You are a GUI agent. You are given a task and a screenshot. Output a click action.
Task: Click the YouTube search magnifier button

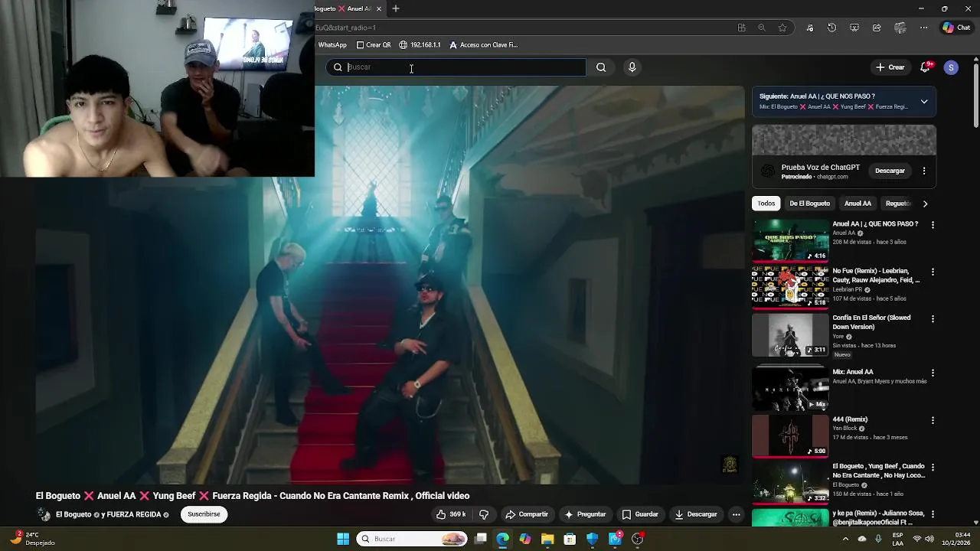click(x=601, y=67)
